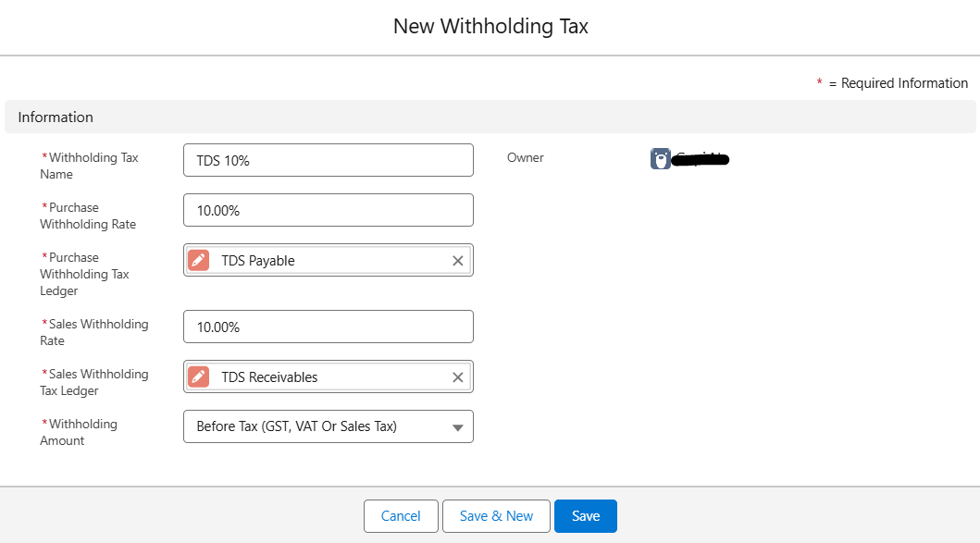Save the new withholding tax record

(586, 516)
